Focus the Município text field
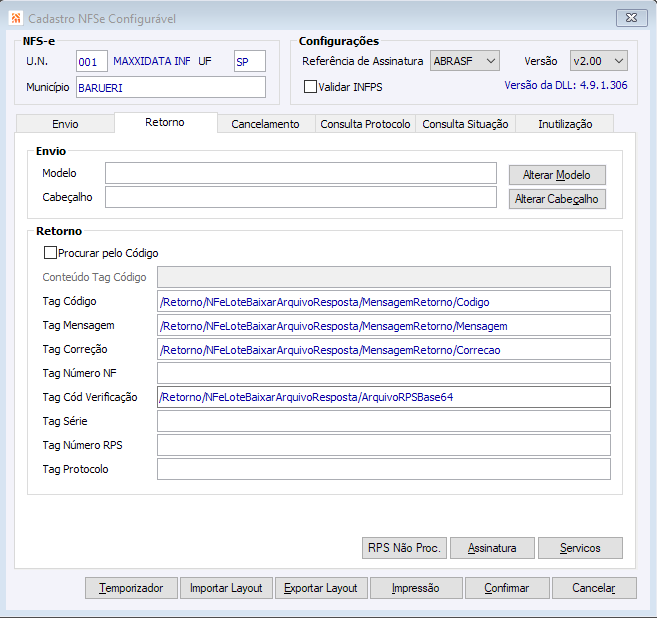The width and height of the screenshot is (657, 618). [x=170, y=87]
